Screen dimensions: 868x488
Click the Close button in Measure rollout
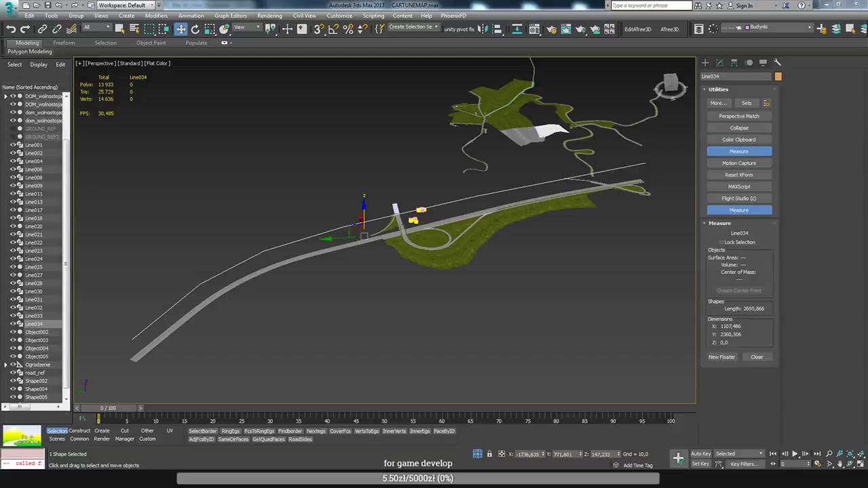coord(757,357)
